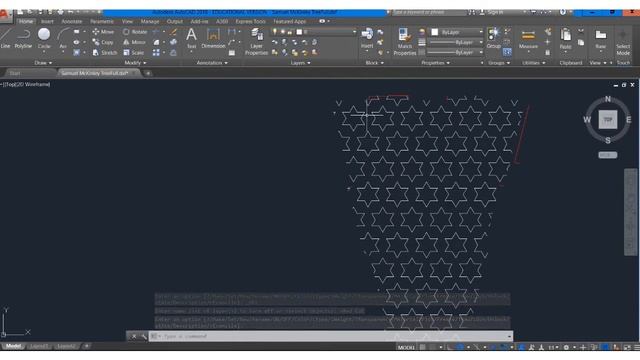Open the Home ribbon tab
Image resolution: width=640 pixels, height=360 pixels.
point(26,21)
